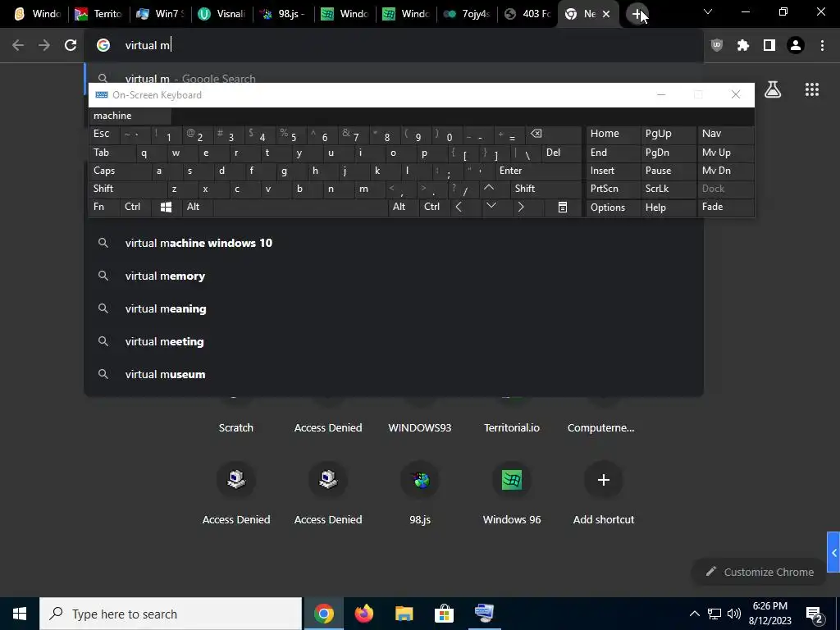Toggle the left Shift key on keyboard
Screen dimensions: 840x630
click(x=127, y=189)
